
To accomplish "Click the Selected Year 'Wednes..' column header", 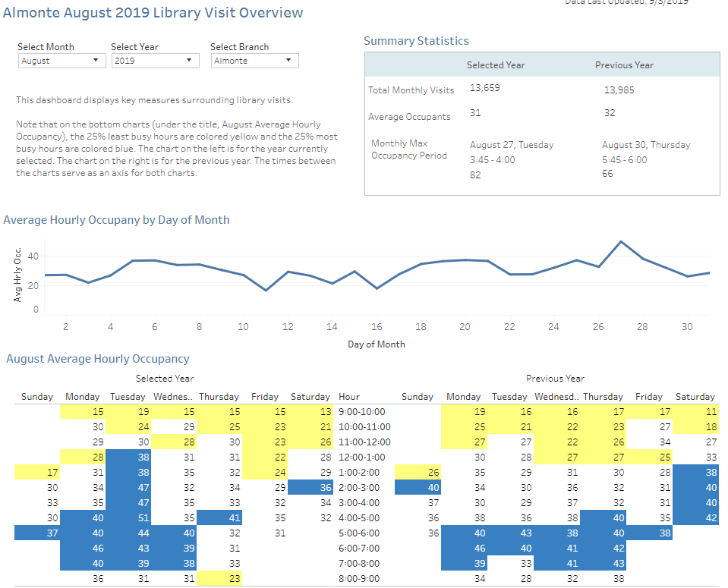I will point(173,397).
